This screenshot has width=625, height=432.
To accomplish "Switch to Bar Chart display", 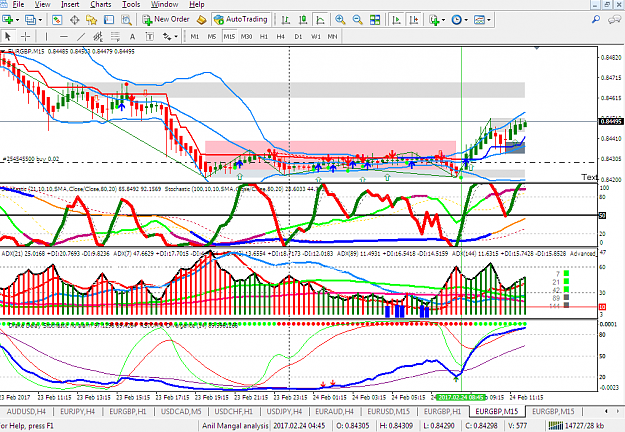I will (285, 20).
